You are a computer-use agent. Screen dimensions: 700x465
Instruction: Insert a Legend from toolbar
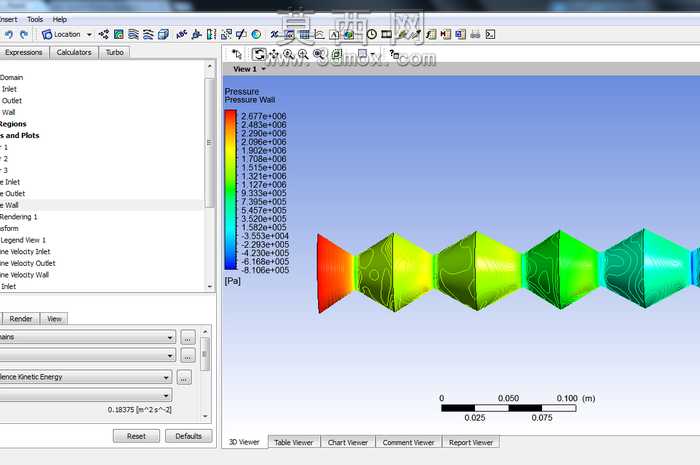pos(211,34)
